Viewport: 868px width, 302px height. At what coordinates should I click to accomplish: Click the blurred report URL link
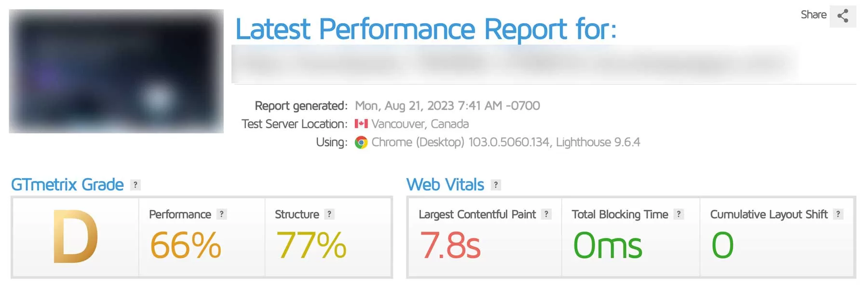pyautogui.click(x=514, y=64)
